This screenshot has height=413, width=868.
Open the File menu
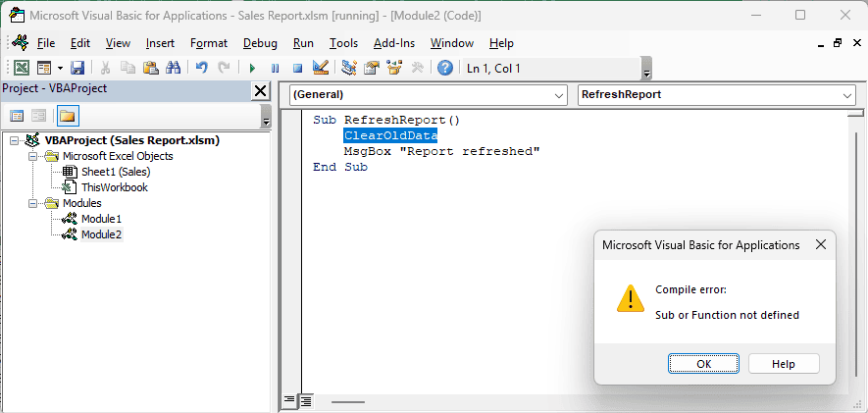click(46, 43)
